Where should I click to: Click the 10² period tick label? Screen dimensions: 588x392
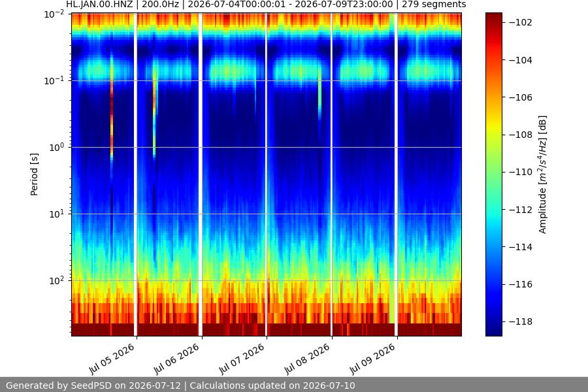tap(57, 280)
